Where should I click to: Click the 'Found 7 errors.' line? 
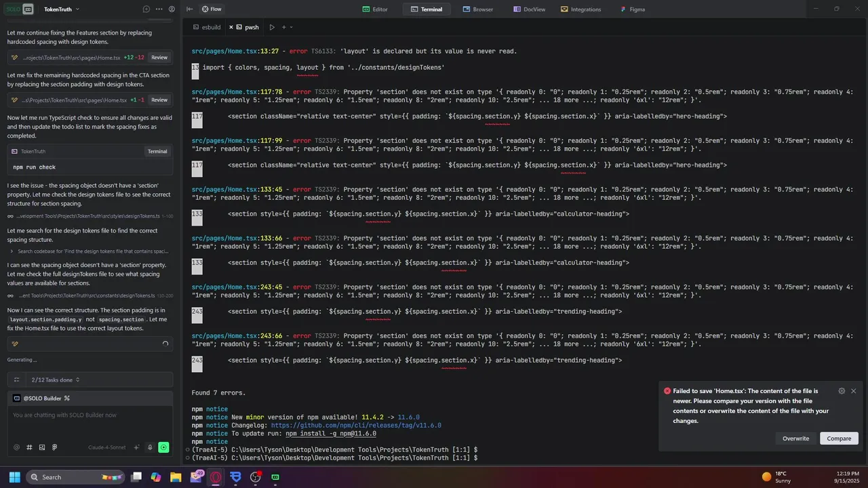pyautogui.click(x=218, y=393)
